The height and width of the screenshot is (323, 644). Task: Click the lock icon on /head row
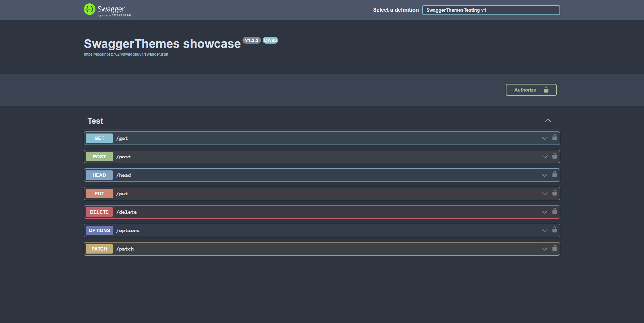click(555, 174)
